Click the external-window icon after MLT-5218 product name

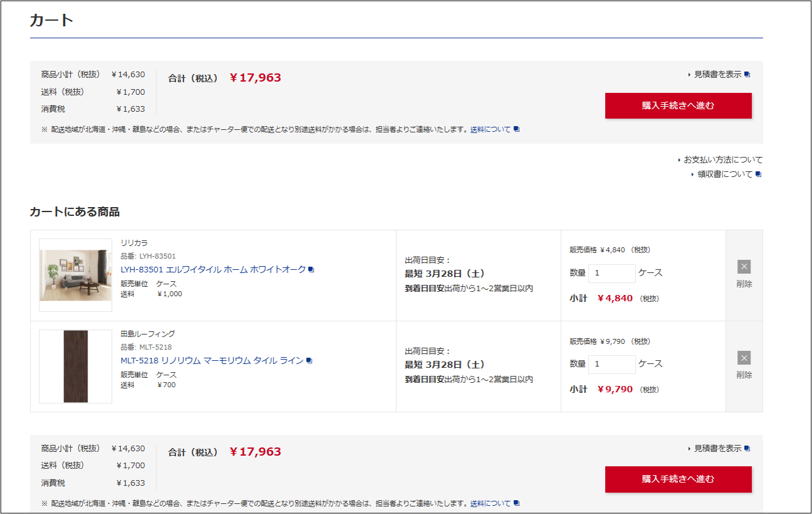[308, 361]
